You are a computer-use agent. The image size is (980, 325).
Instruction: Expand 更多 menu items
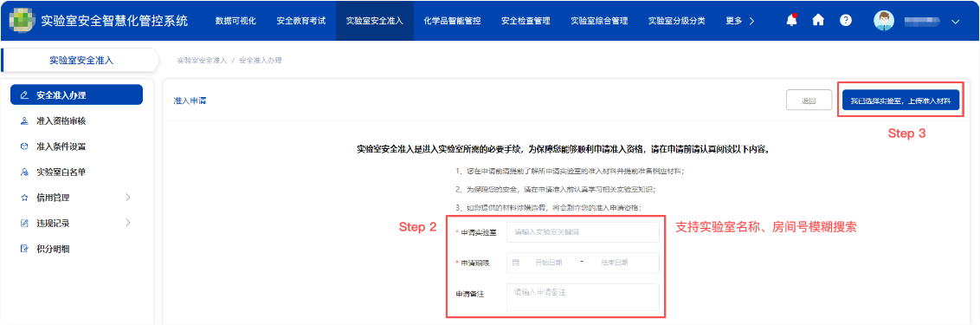740,21
